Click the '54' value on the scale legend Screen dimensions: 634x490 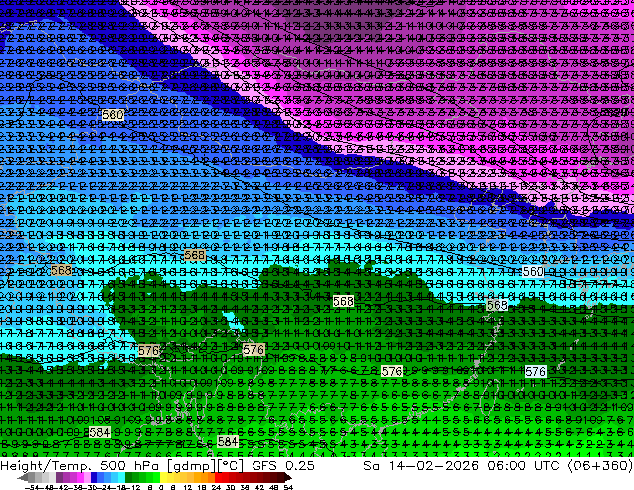coord(288,487)
